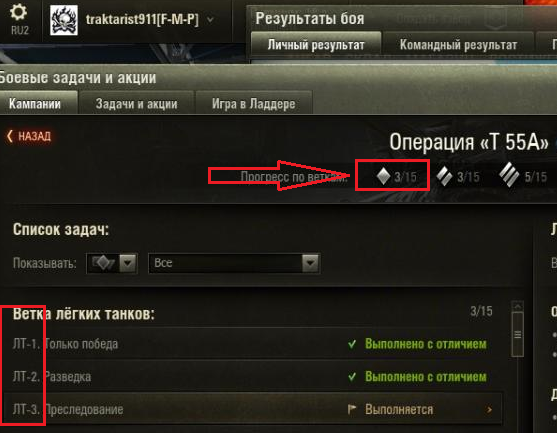
Task: Open ЛТ-3 Преследование mission arrow
Action: pyautogui.click(x=489, y=410)
